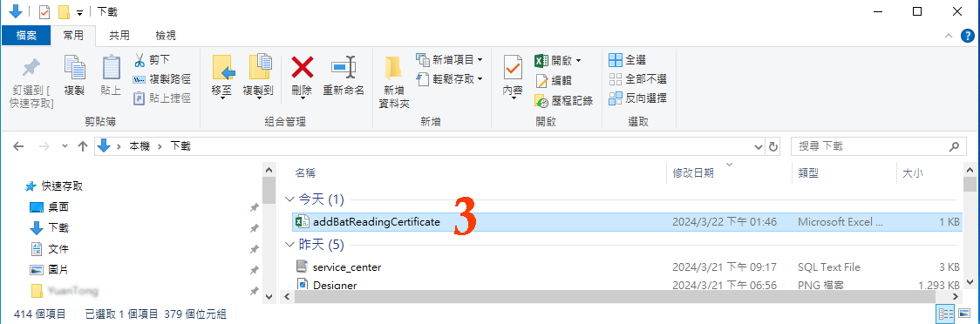
Task: Open the New Item (新增項目) dropdown
Action: tap(450, 60)
